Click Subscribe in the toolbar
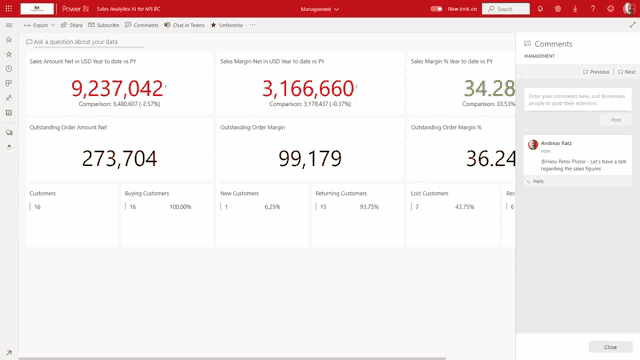 pyautogui.click(x=104, y=25)
